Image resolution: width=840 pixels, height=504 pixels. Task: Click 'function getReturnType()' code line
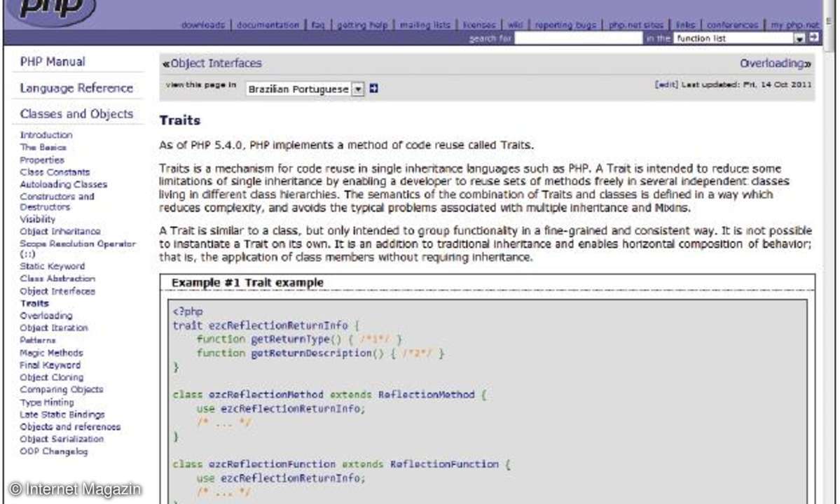[299, 339]
